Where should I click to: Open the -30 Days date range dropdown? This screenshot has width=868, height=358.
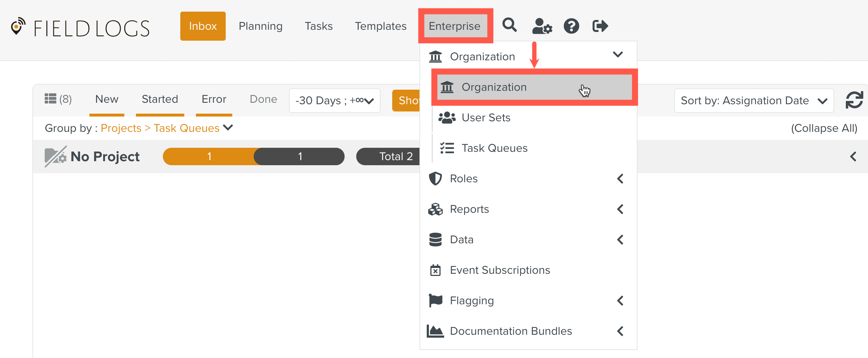coord(334,101)
